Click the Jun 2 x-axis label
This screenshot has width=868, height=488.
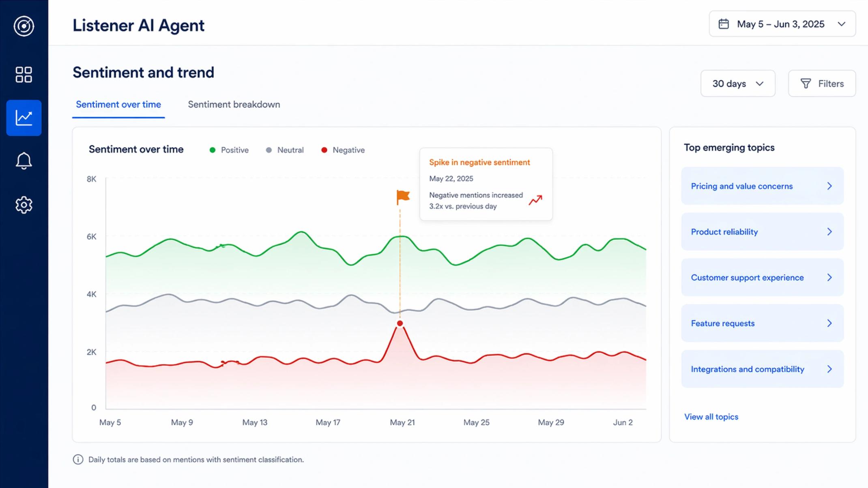coord(623,422)
